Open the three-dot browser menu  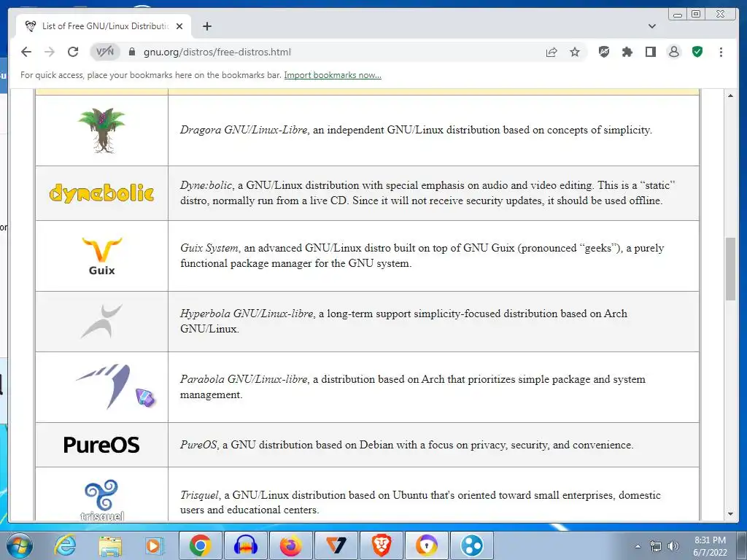click(721, 52)
